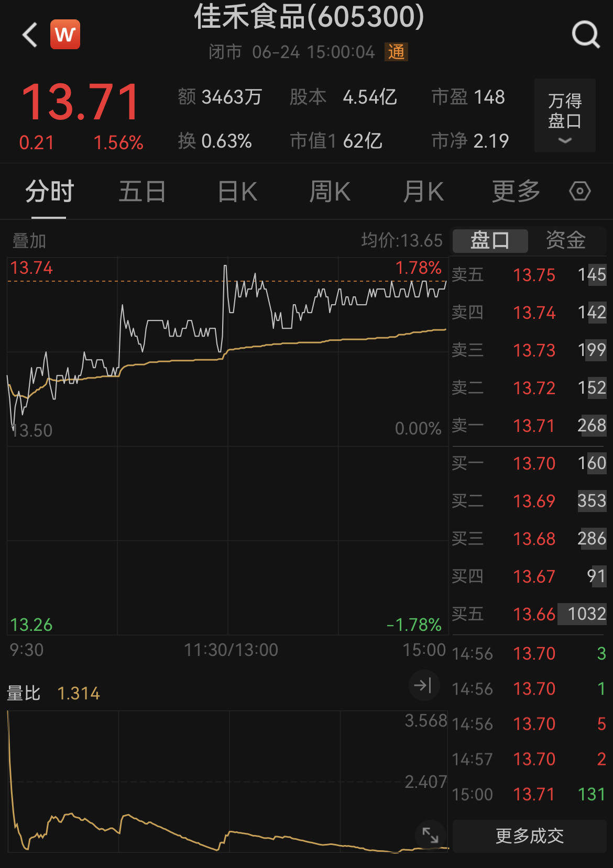Viewport: 613px width, 868px height.
Task: Select the 分时 tab
Action: pos(50,191)
